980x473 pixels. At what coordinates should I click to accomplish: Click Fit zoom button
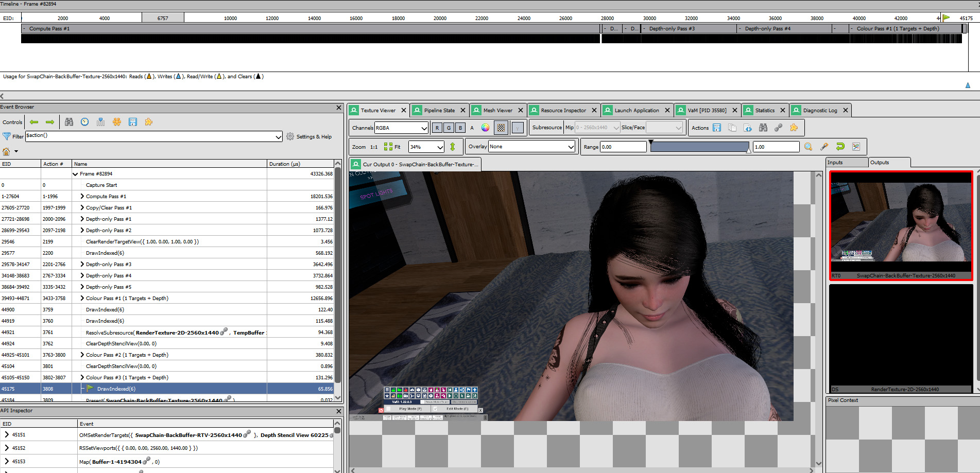(392, 147)
